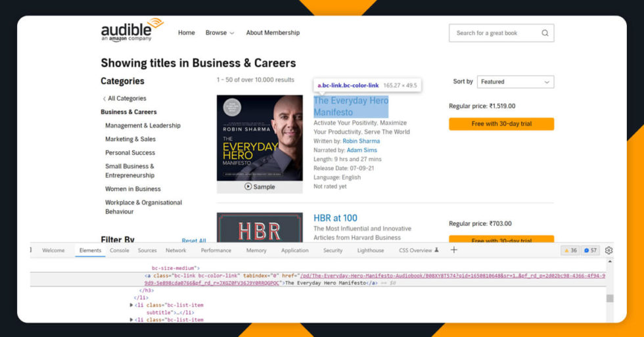Click 'Regular price: ₹703.00' text
Screen dimensions: 644x337
click(x=480, y=224)
